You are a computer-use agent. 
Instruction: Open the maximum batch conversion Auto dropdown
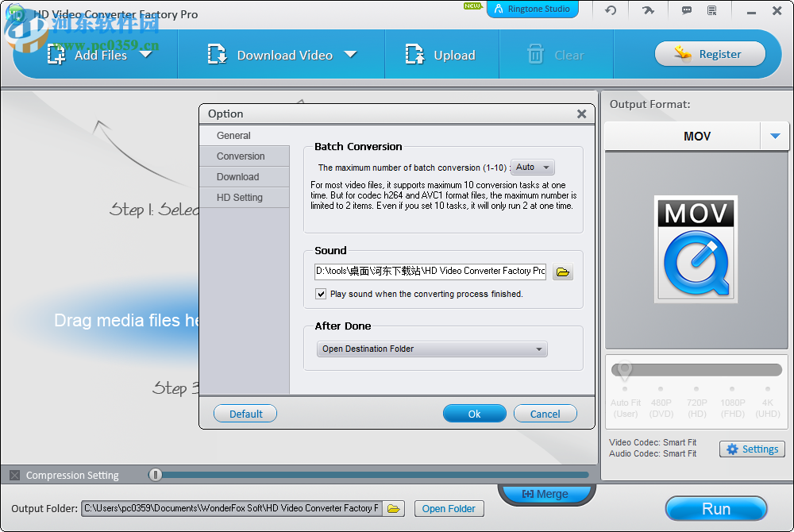click(532, 167)
